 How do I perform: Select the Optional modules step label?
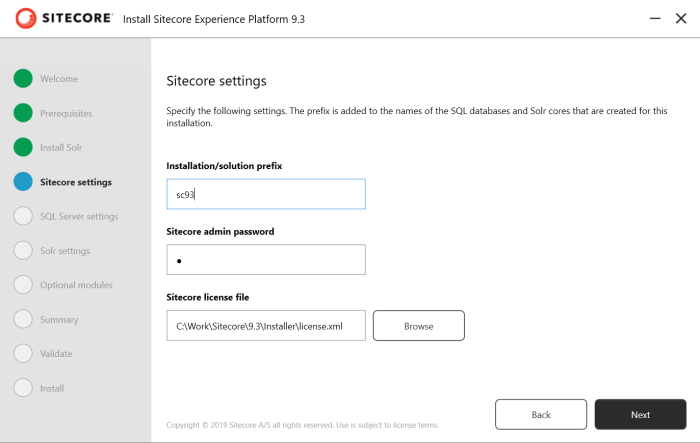76,285
